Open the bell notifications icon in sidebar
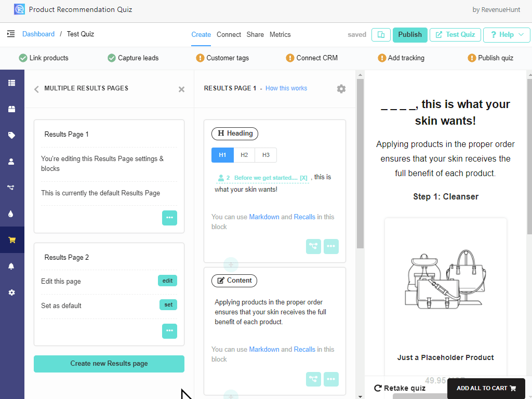 point(11,266)
